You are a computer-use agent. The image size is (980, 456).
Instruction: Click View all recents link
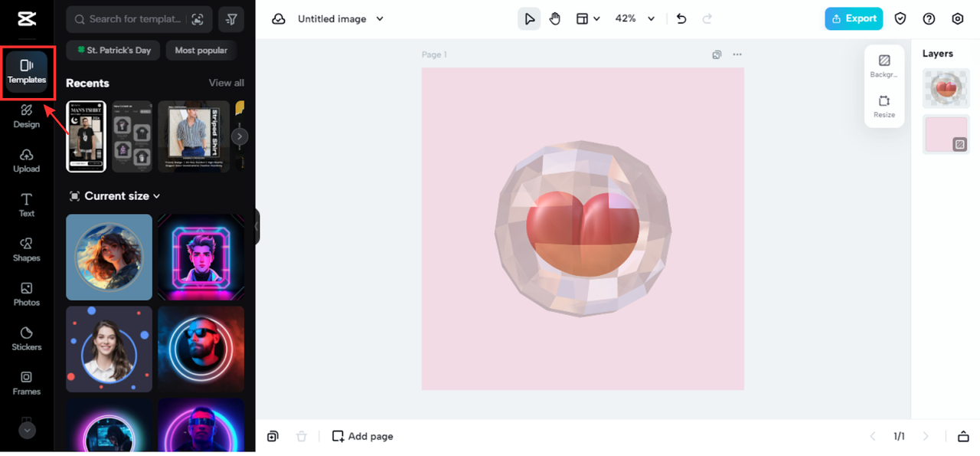(227, 83)
